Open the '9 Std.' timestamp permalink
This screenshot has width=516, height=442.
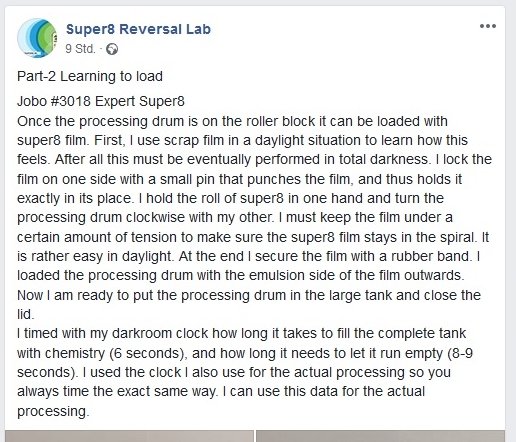click(x=80, y=49)
